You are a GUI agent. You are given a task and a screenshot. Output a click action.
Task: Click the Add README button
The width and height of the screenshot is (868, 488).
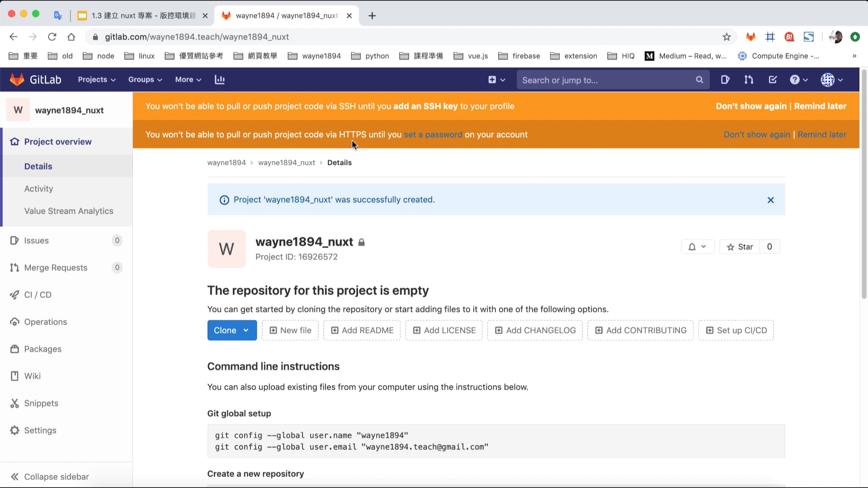coord(362,330)
